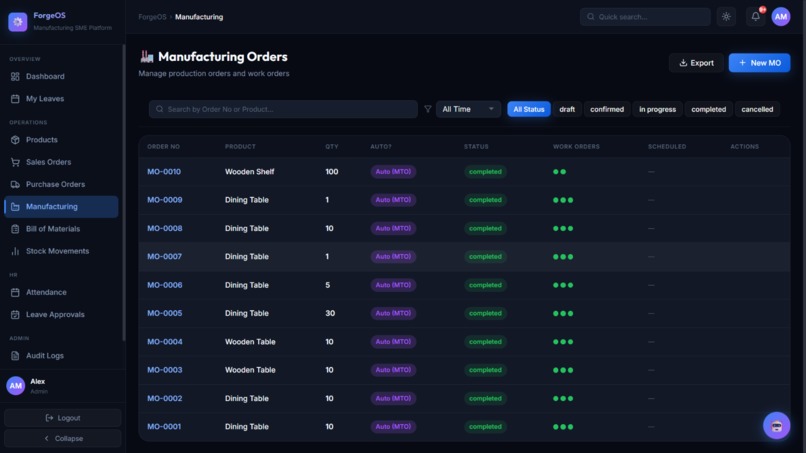Click the Search by Order No field
806x453 pixels.
tap(283, 109)
